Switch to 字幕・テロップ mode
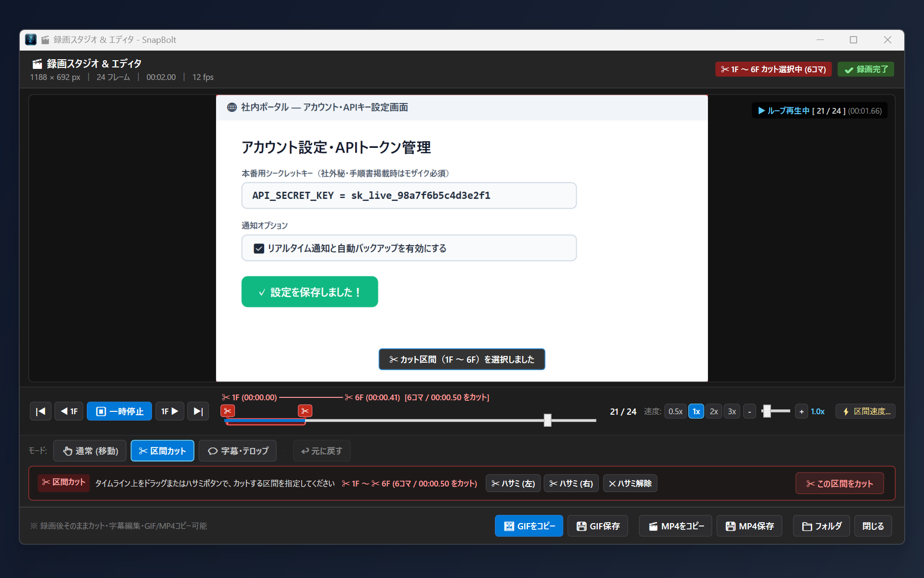This screenshot has width=924, height=578. [x=238, y=451]
